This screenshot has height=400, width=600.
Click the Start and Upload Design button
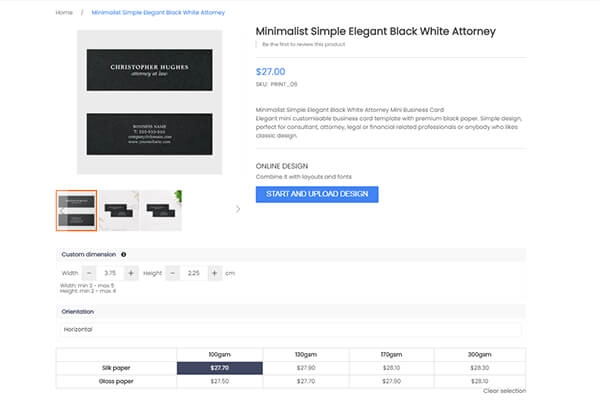pos(316,194)
